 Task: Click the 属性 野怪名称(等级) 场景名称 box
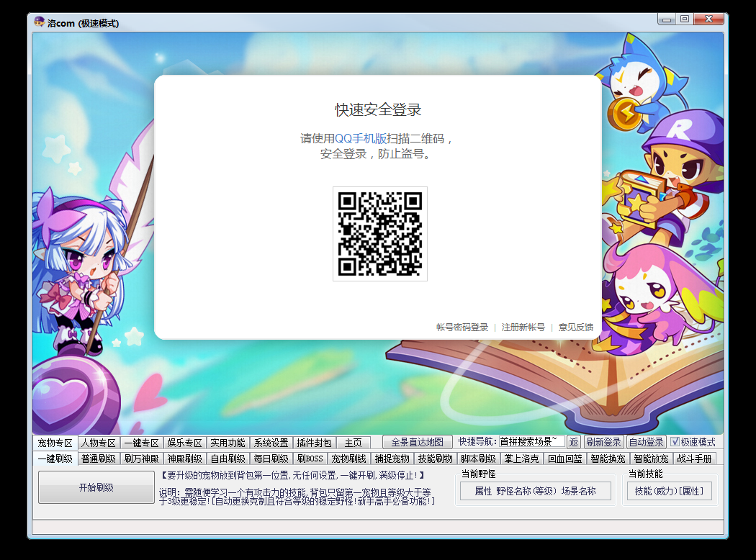[x=535, y=491]
